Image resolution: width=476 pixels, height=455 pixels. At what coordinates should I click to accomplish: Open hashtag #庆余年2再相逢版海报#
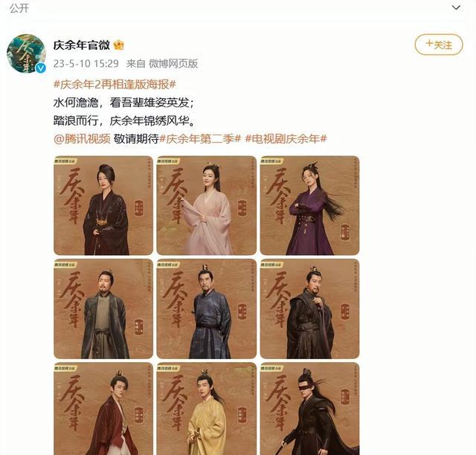click(115, 84)
